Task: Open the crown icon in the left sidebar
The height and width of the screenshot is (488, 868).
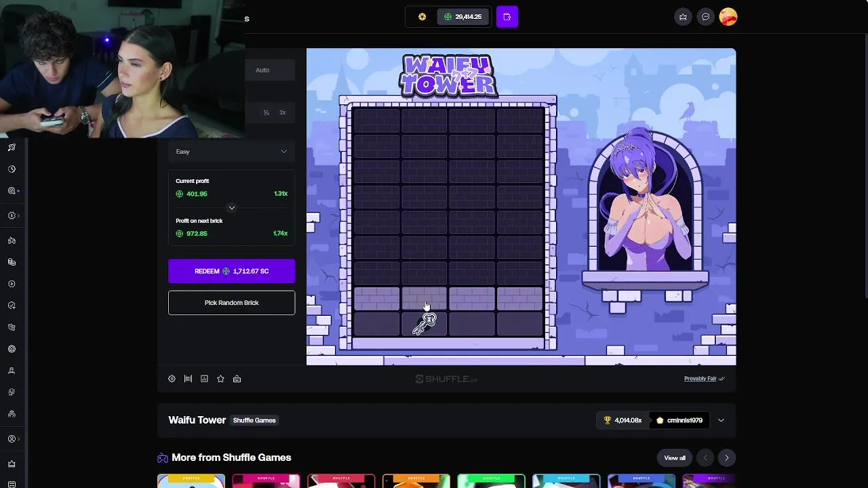Action: coord(12,464)
